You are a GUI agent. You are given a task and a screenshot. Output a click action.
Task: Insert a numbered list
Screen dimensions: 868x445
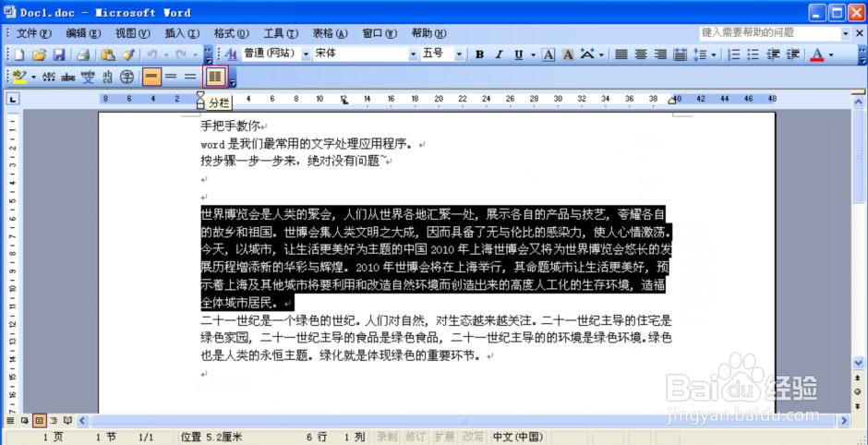[x=734, y=54]
